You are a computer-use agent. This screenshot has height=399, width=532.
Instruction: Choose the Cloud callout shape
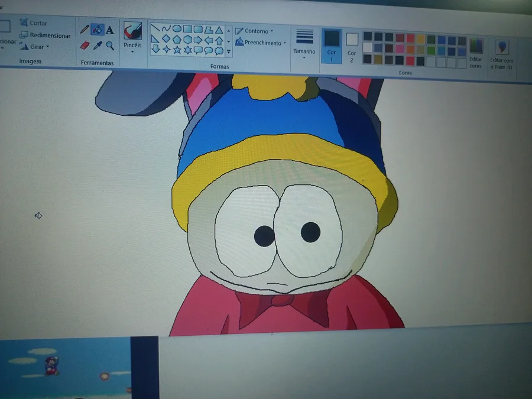coord(219,51)
